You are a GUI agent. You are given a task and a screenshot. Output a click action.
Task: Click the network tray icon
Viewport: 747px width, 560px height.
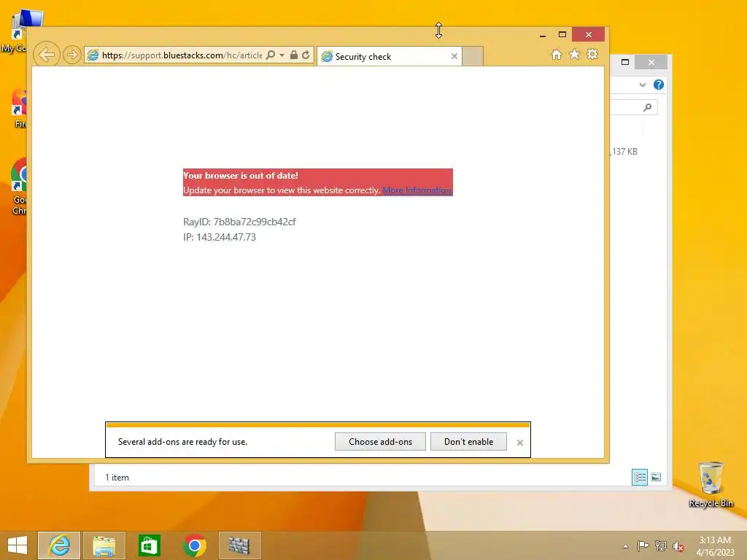point(661,545)
